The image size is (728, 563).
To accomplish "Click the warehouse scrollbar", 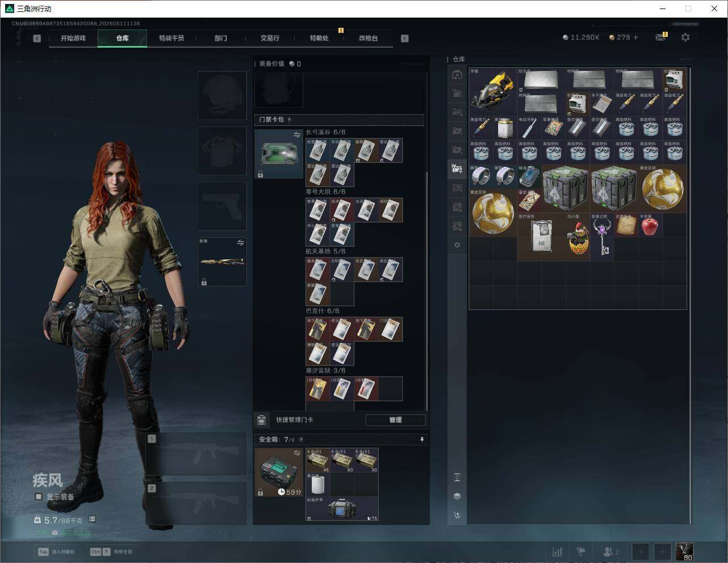I will click(691, 295).
